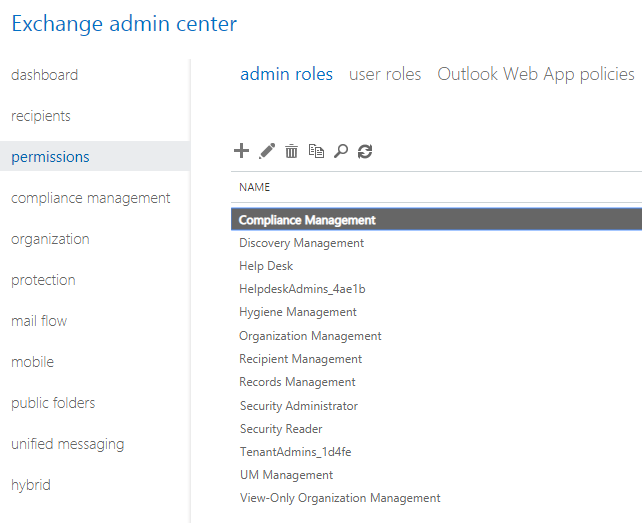642x523 pixels.
Task: Sort the list by NAME column header
Action: click(254, 187)
